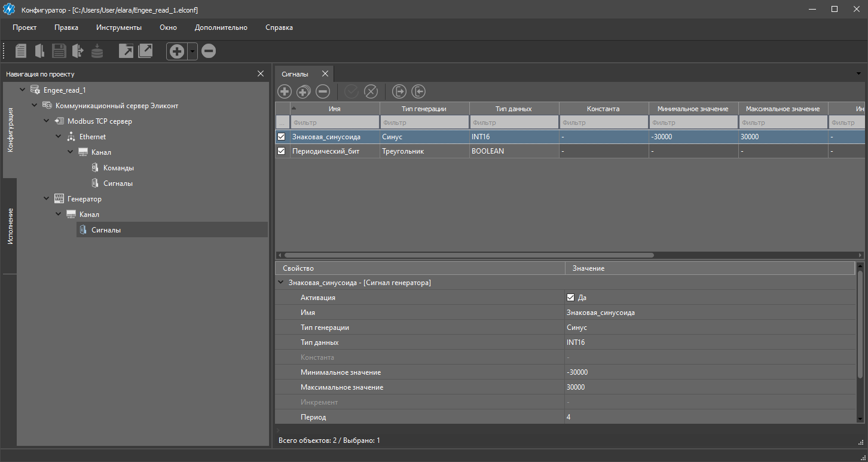
Task: Collapse the Генератор tree node
Action: tap(47, 199)
